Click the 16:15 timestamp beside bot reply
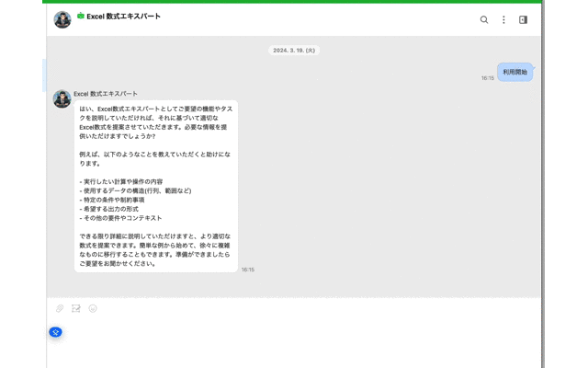Image resolution: width=588 pixels, height=368 pixels. pyautogui.click(x=248, y=270)
